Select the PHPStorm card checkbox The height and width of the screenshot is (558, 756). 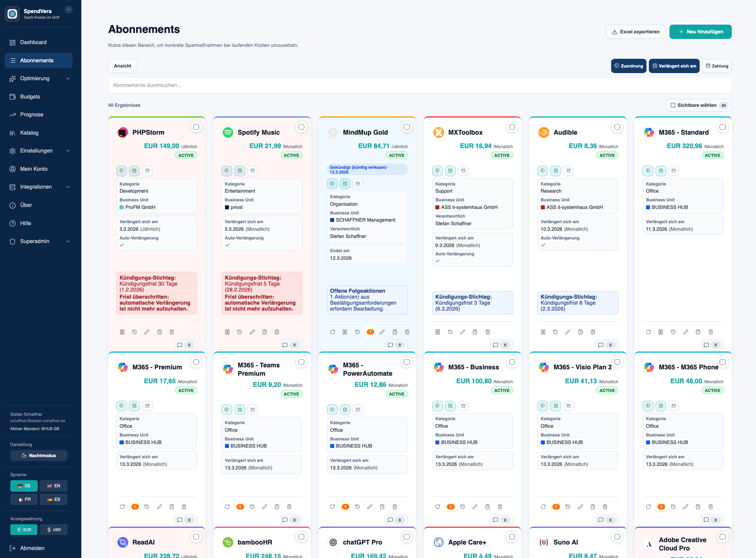[196, 127]
